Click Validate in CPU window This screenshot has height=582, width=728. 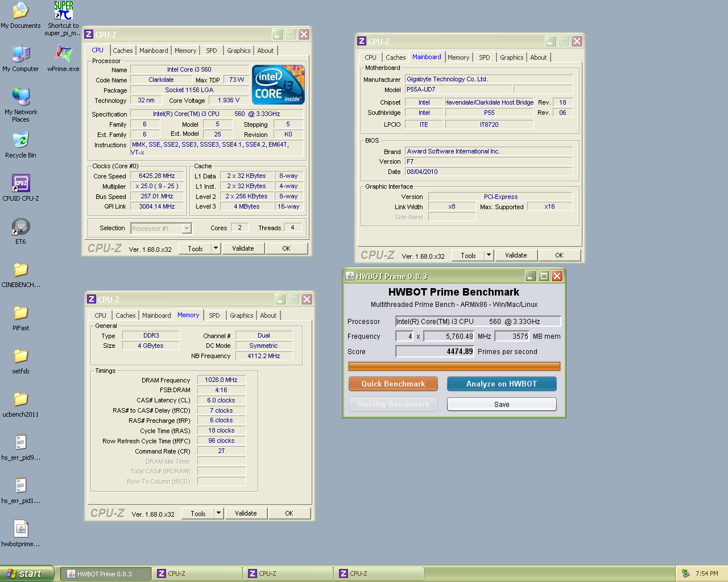[x=243, y=248]
